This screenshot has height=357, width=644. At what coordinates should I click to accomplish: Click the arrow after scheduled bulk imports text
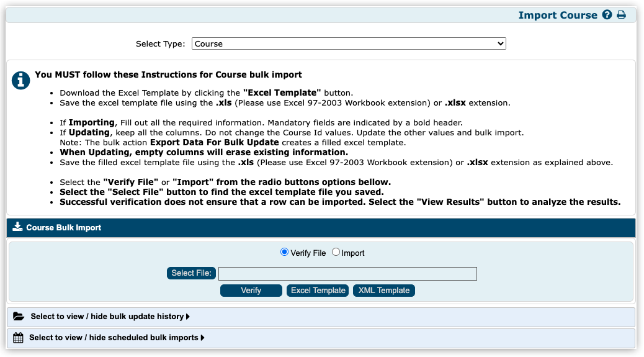tap(202, 338)
